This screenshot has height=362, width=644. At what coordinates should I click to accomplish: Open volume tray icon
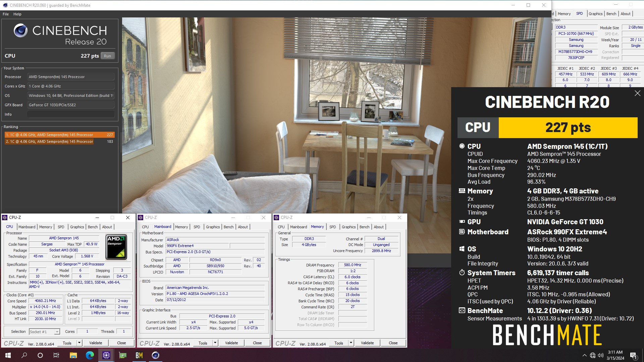pyautogui.click(x=601, y=355)
